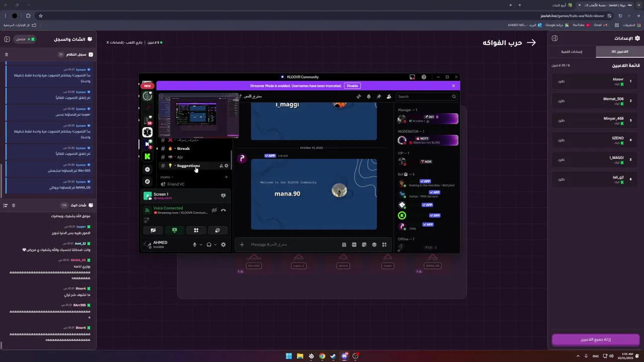Open the Discord gift picker
This screenshot has height=362, width=644.
344,245
